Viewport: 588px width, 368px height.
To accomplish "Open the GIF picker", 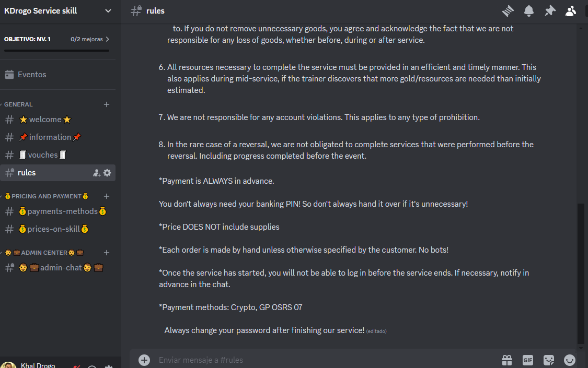I will 527,360.
